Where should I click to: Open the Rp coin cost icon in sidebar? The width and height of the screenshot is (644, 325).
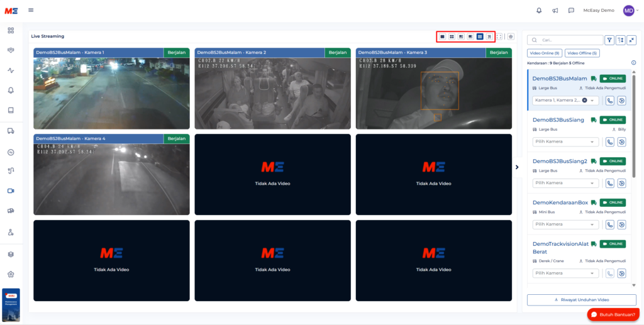pyautogui.click(x=11, y=152)
